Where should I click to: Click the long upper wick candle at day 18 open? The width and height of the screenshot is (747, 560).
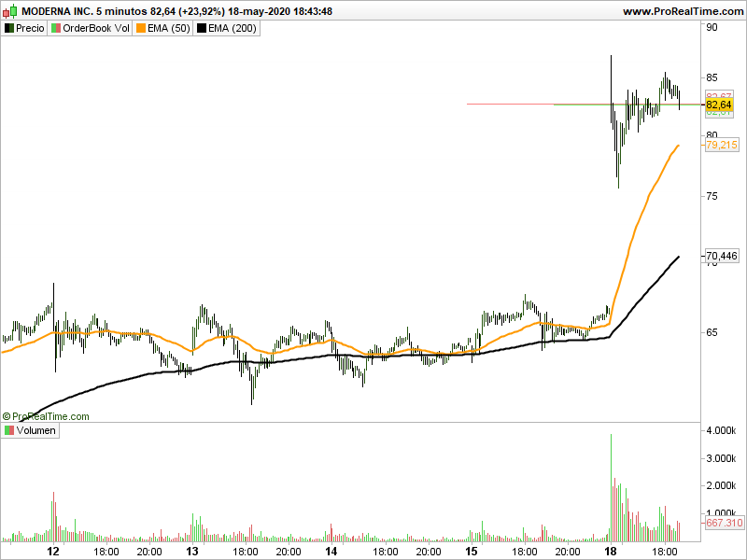pos(612,91)
